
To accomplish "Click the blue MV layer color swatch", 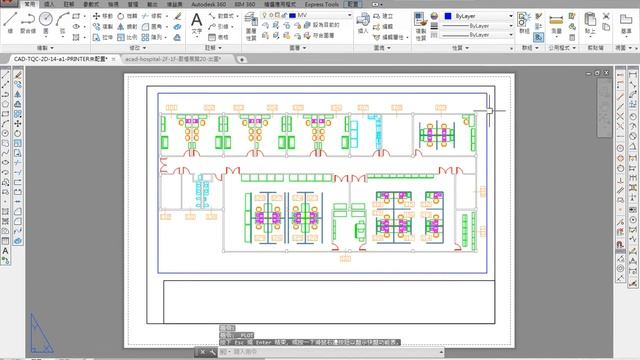I will coord(292,16).
